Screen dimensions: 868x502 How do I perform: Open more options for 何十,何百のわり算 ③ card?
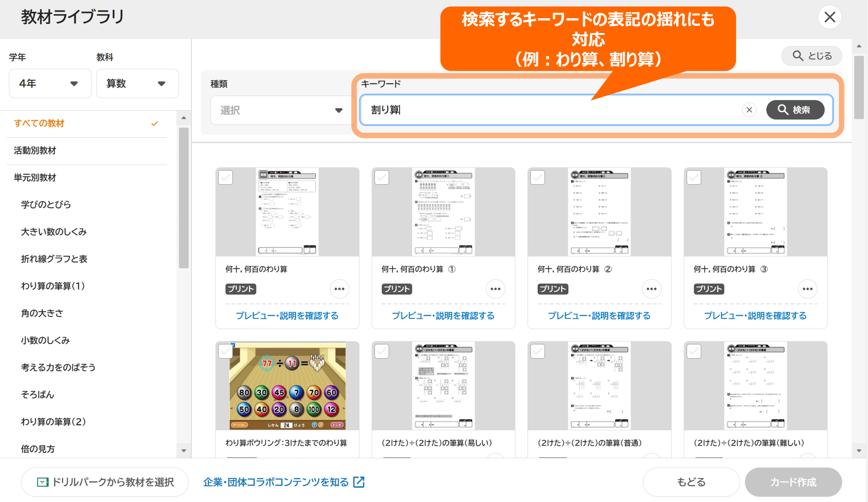click(x=807, y=289)
